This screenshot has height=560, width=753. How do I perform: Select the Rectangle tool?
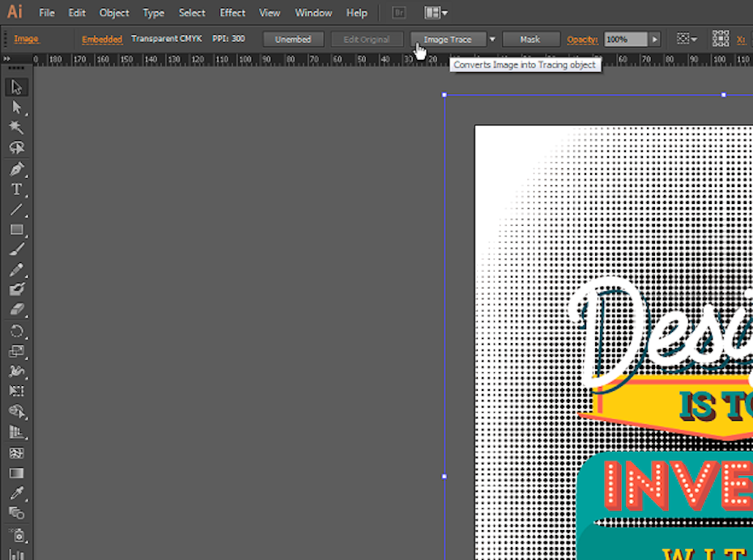click(16, 230)
